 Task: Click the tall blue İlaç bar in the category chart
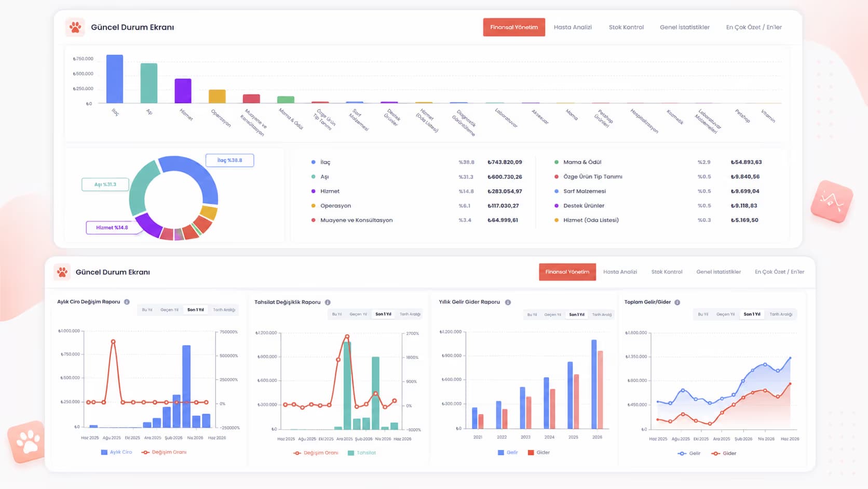(x=115, y=79)
